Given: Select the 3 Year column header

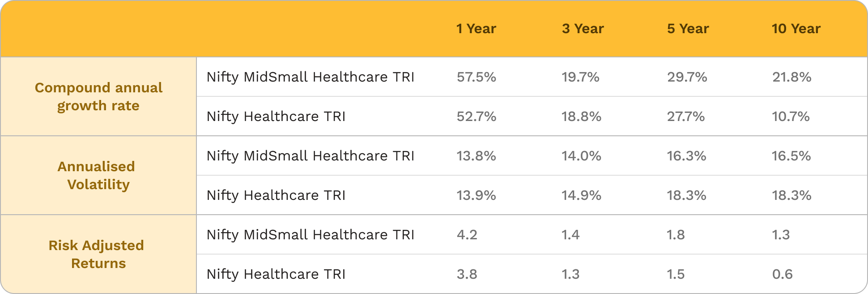Looking at the screenshot, I should coord(583,29).
